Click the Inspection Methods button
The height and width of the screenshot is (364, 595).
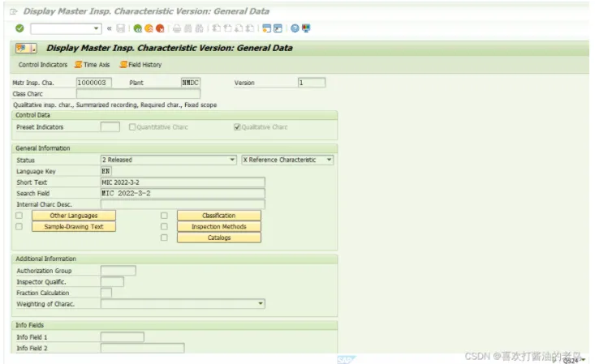click(x=219, y=226)
